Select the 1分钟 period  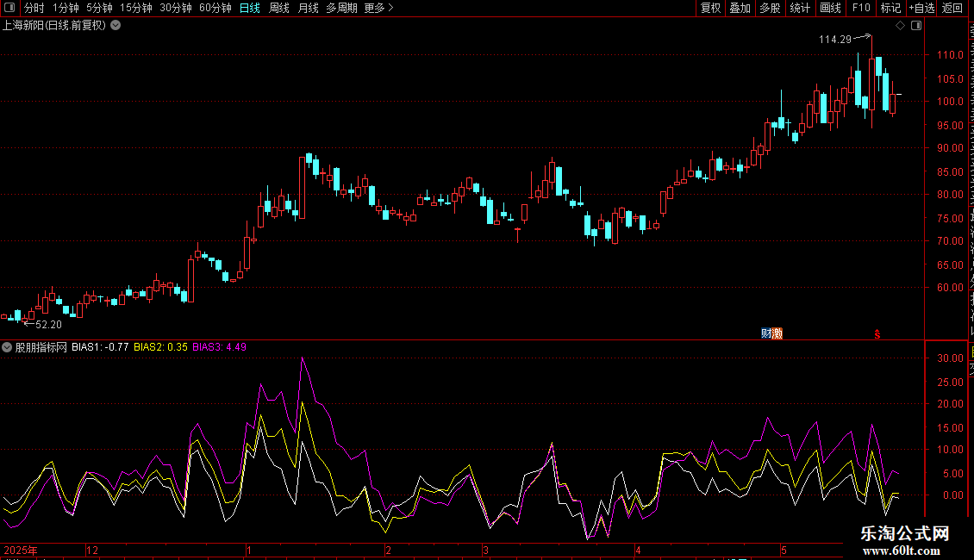click(66, 8)
